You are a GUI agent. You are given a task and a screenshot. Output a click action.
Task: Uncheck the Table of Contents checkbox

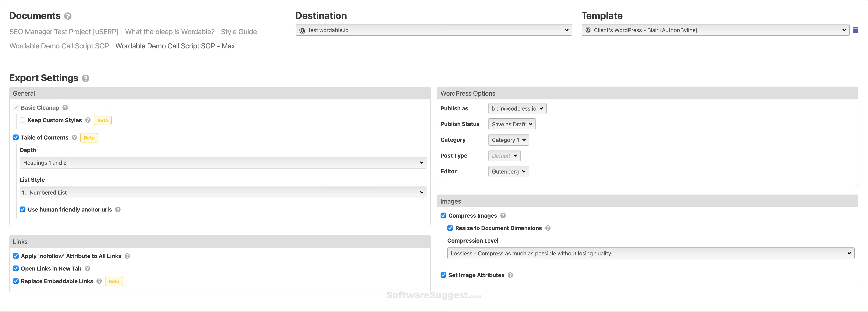16,137
